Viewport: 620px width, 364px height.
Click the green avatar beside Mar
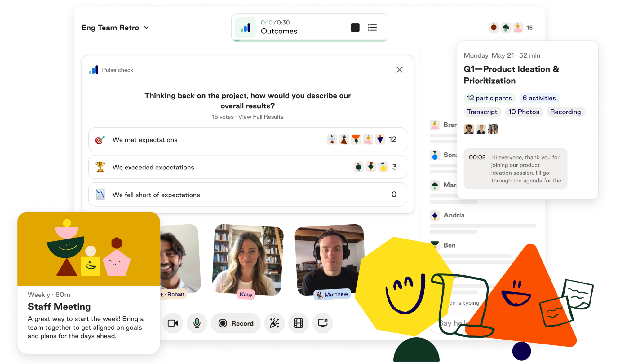(435, 185)
